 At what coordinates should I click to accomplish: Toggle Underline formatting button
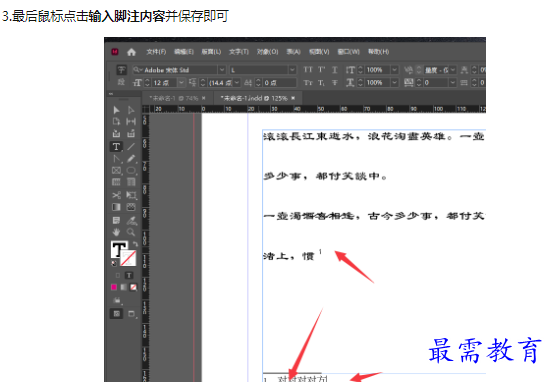pyautogui.click(x=335, y=70)
